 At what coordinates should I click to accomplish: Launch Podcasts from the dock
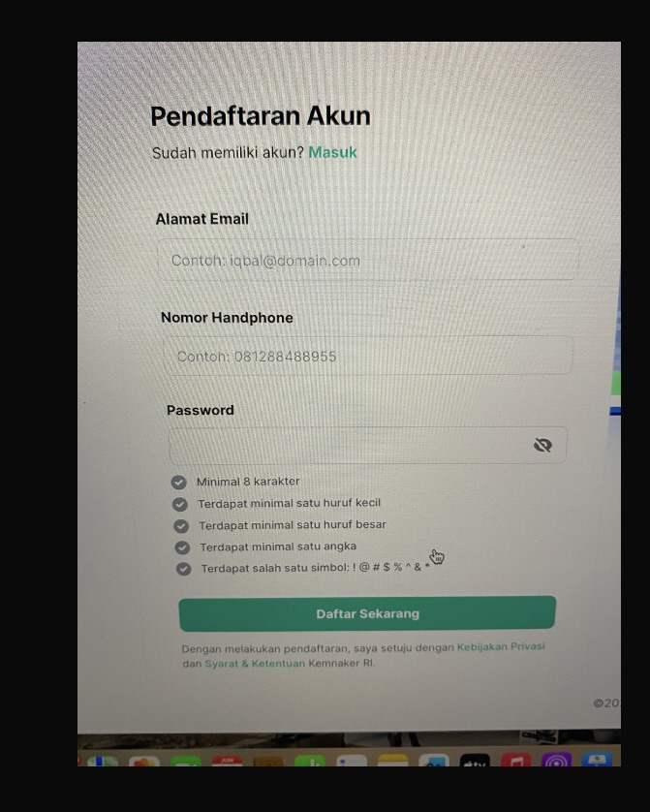[x=556, y=761]
